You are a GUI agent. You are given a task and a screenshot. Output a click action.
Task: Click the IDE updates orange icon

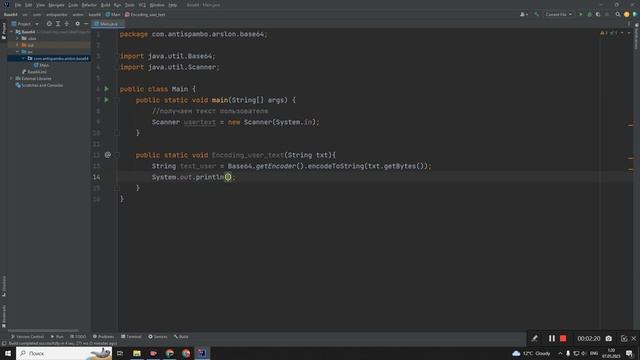tap(627, 14)
